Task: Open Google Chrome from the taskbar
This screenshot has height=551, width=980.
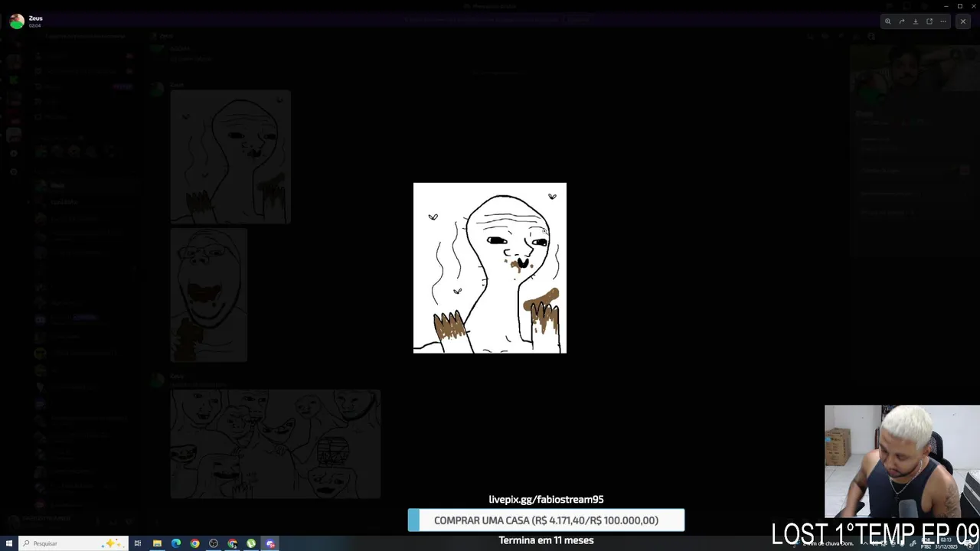Action: click(194, 543)
